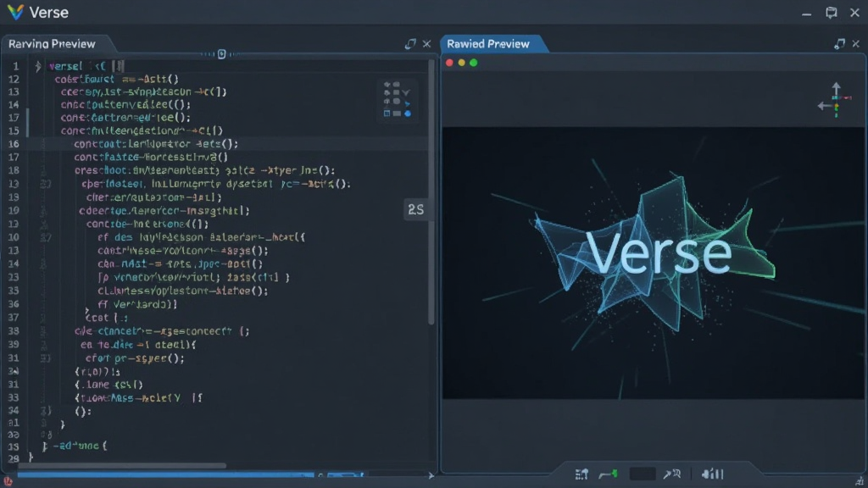Screen dimensions: 868x488
Task: Click the 2S badge beside the editor
Action: click(415, 210)
